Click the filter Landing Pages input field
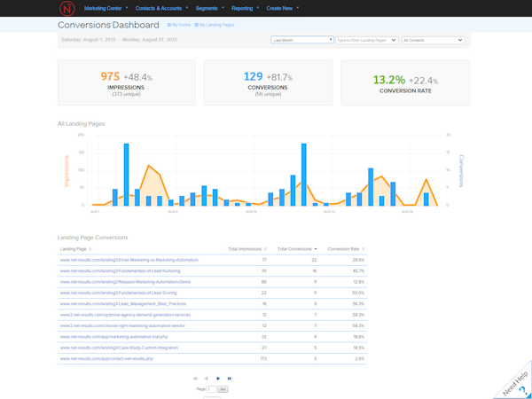532x399 pixels. click(x=367, y=40)
